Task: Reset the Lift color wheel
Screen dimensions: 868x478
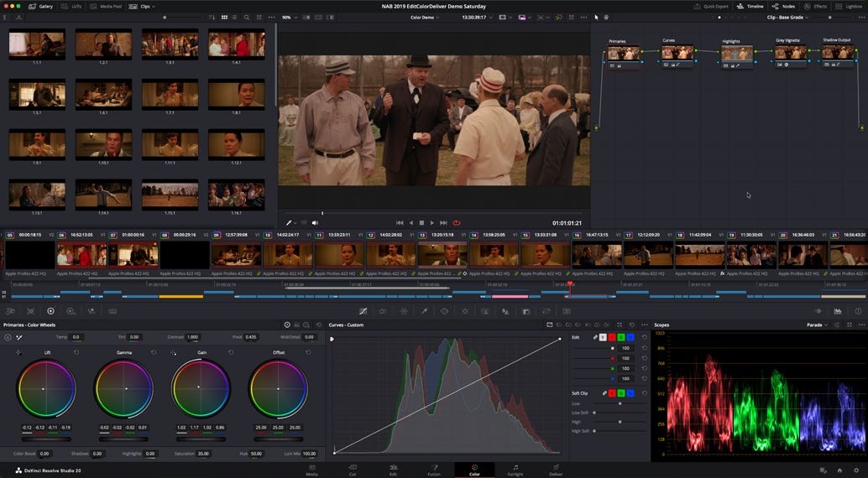Action: click(x=76, y=352)
